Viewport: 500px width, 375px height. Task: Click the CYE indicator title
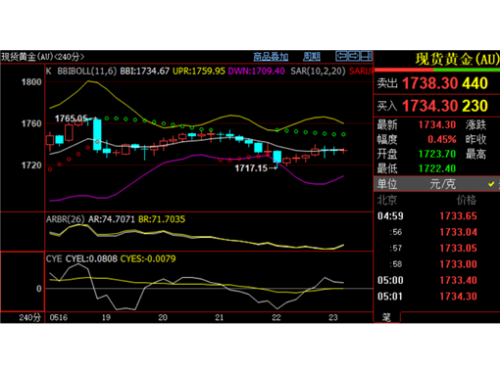[54, 259]
